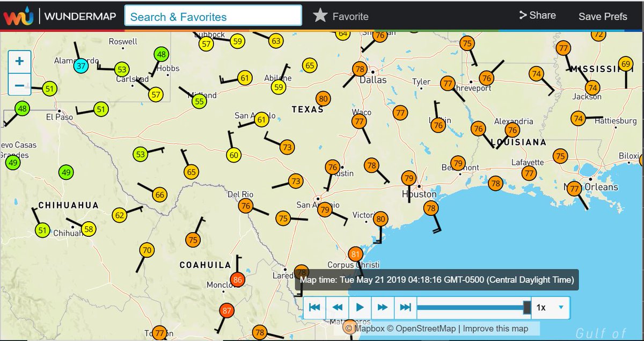
Task: Zoom in on the map with plus button
Action: (20, 61)
